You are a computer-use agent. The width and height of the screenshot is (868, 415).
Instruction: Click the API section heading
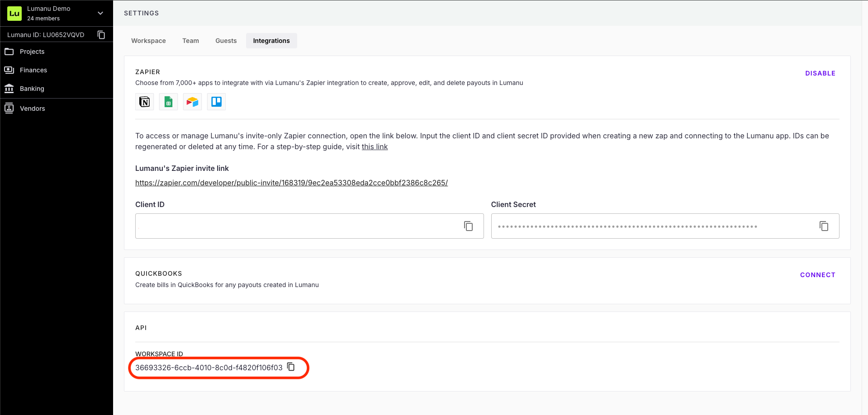click(x=141, y=328)
